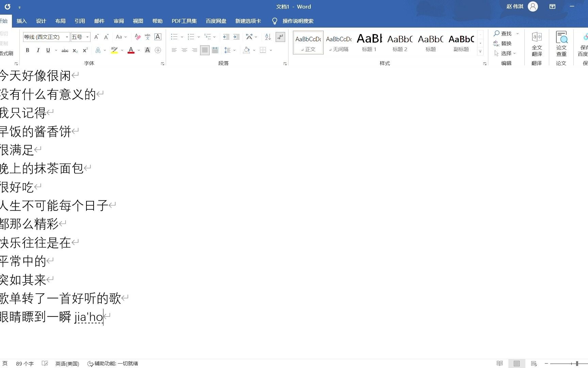Open font dialog launcher
Viewport: 588px width, 368px height.
pos(163,64)
